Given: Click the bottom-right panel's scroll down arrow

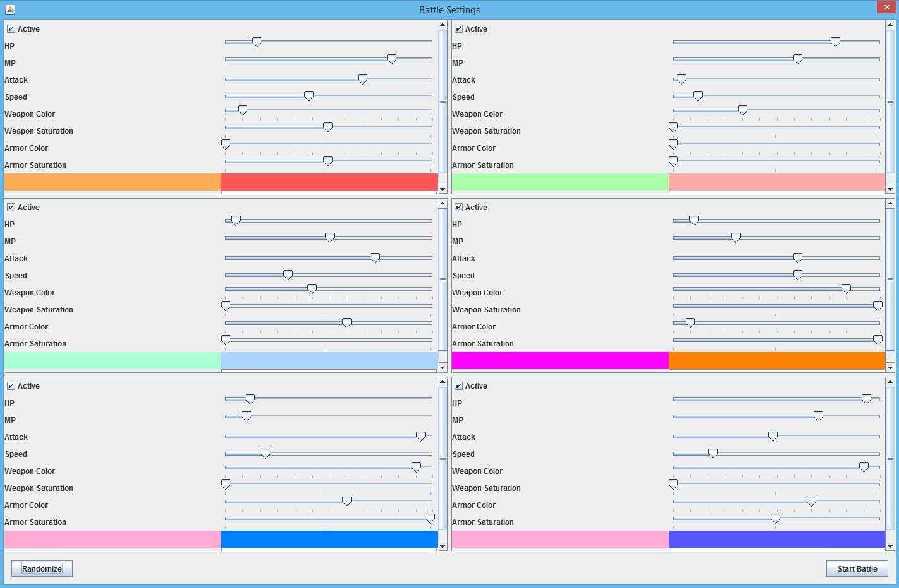Looking at the screenshot, I should [x=890, y=546].
